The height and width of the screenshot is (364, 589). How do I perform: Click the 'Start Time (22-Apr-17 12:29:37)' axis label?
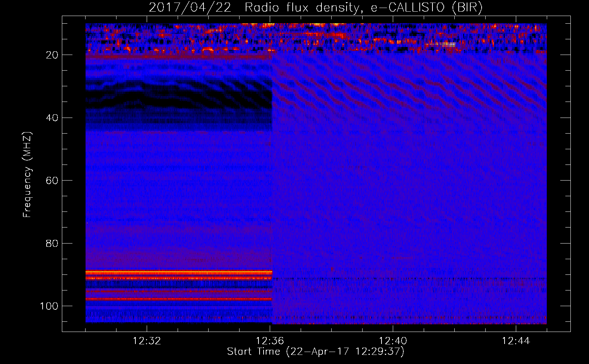coord(316,352)
